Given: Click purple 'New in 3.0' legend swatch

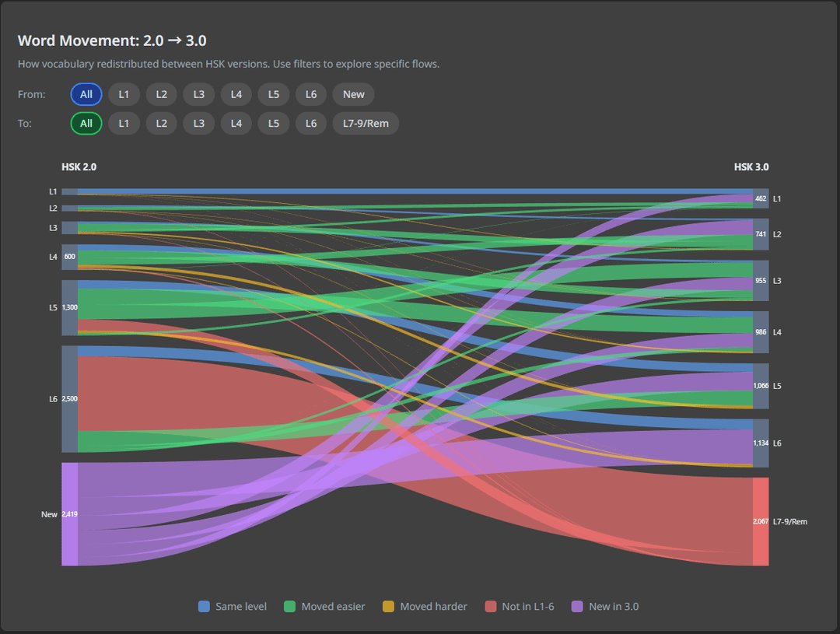Looking at the screenshot, I should pyautogui.click(x=577, y=606).
